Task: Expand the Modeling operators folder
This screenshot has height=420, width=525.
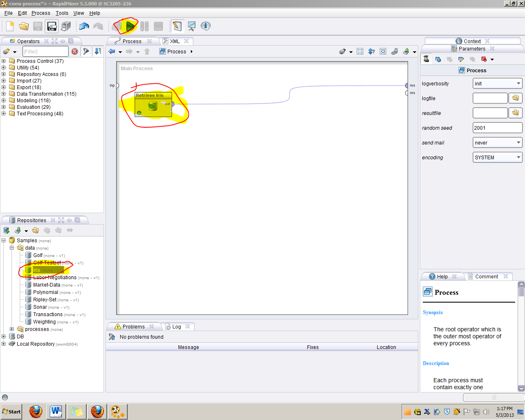Action: click(x=4, y=100)
